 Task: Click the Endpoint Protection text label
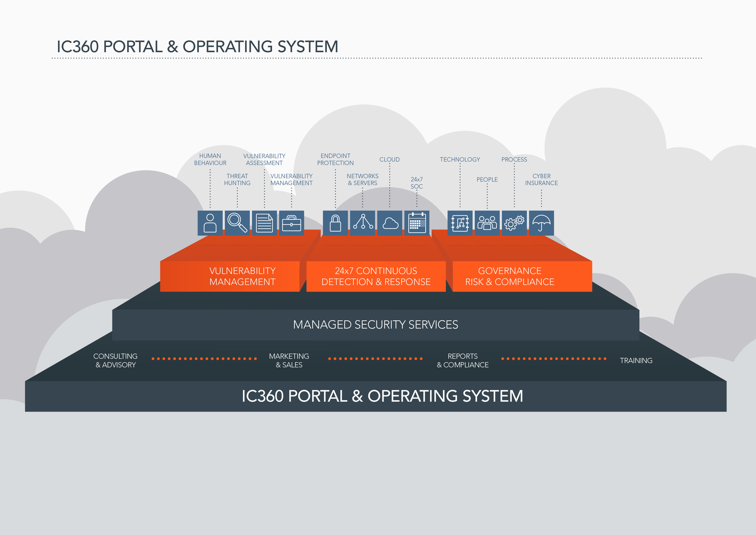[x=335, y=159]
